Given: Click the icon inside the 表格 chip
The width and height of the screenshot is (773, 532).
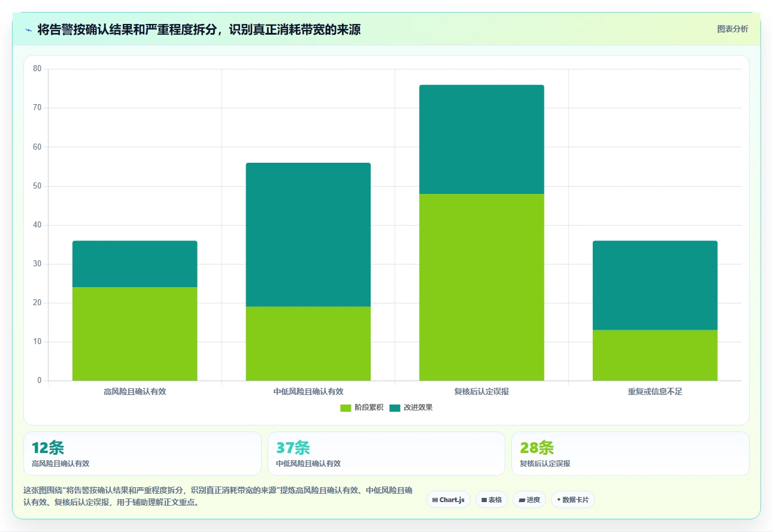Looking at the screenshot, I should (484, 500).
